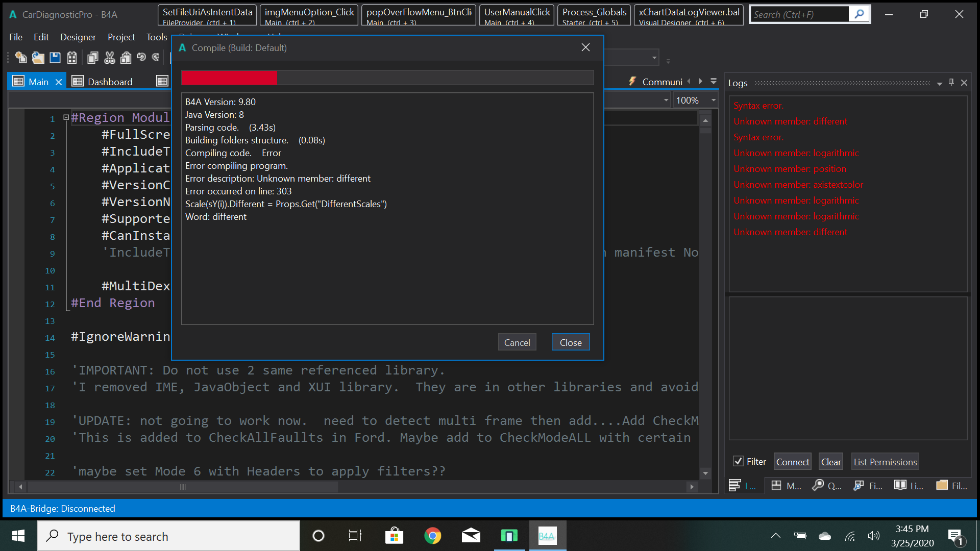This screenshot has height=551, width=980.
Task: Click the Undo arrow toolbar icon
Action: click(141, 58)
